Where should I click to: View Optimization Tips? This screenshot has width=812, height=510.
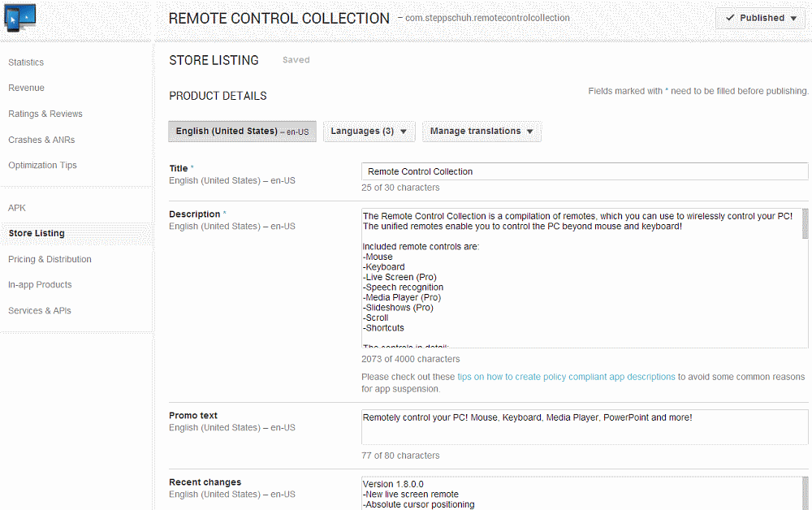[x=42, y=165]
